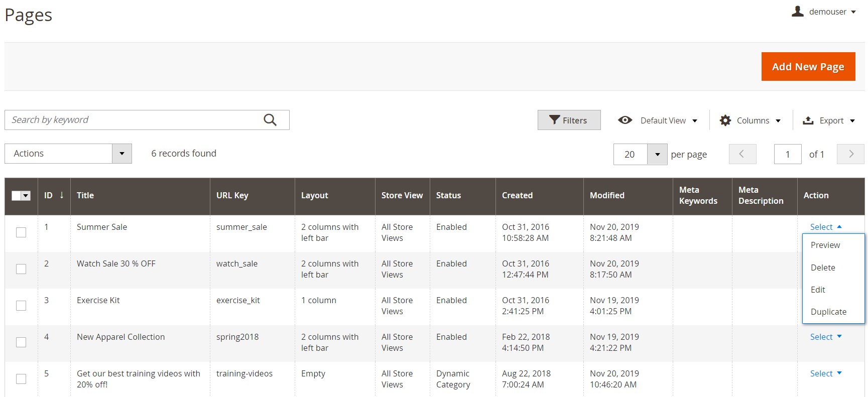The width and height of the screenshot is (868, 397).
Task: Open the Filters button
Action: 569,120
